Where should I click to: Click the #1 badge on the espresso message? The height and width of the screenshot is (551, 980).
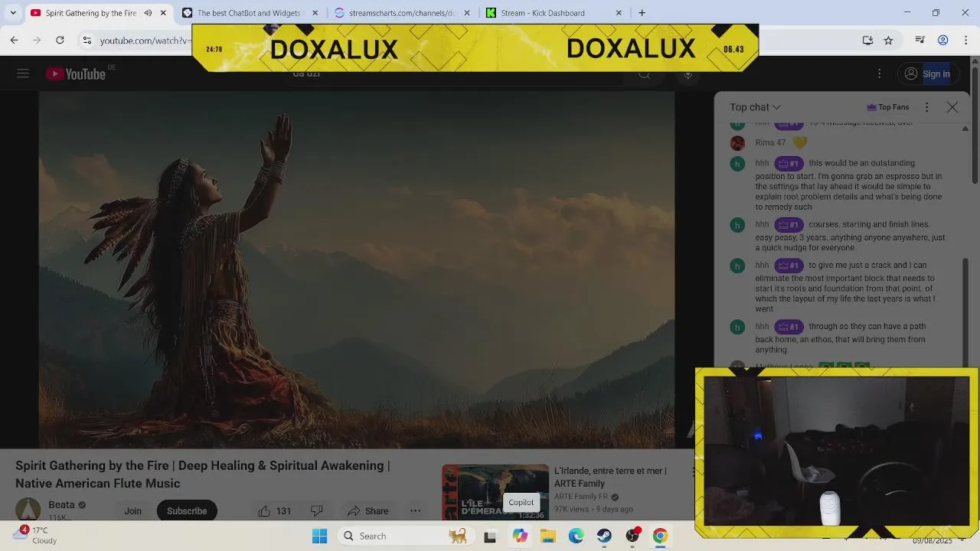point(789,164)
